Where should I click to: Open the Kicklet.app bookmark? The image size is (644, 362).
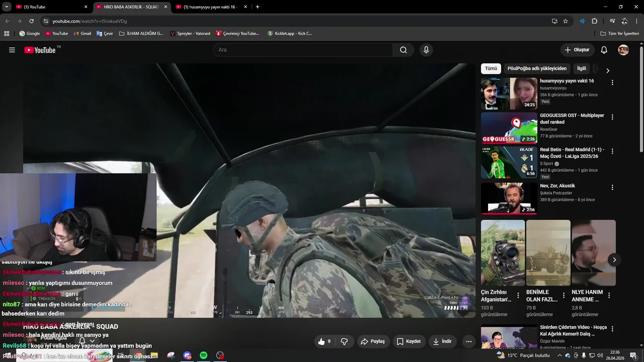click(x=289, y=34)
